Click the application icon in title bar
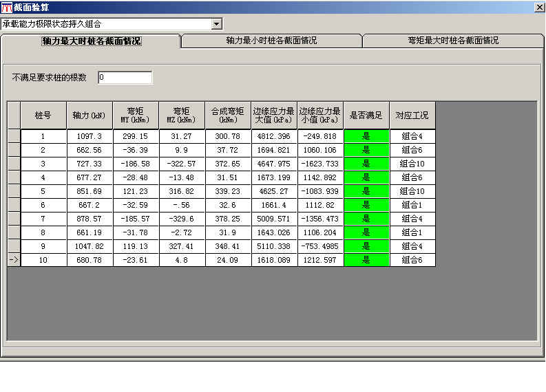This screenshot has height=392, width=546. [x=6, y=7]
